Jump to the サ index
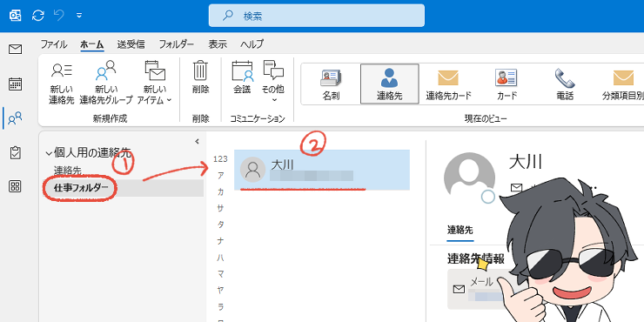The width and height of the screenshot is (644, 322). tap(220, 208)
